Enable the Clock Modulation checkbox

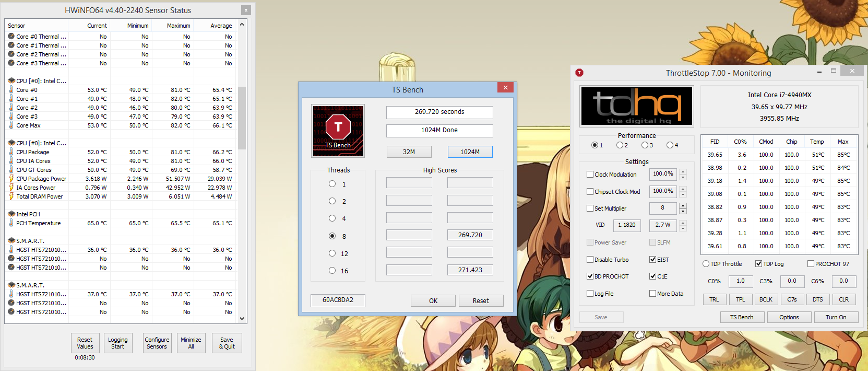click(590, 175)
